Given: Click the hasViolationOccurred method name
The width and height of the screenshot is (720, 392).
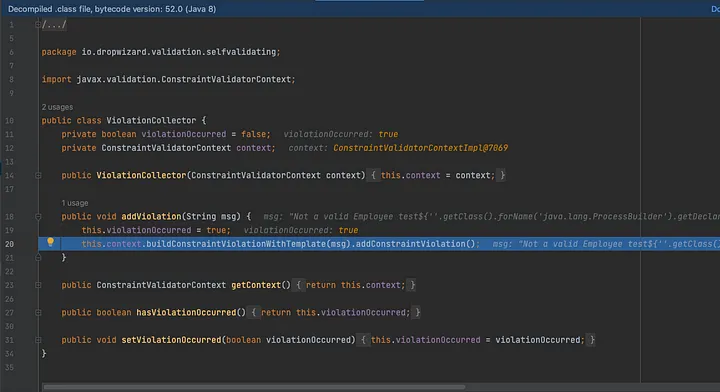Looking at the screenshot, I should point(186,313).
